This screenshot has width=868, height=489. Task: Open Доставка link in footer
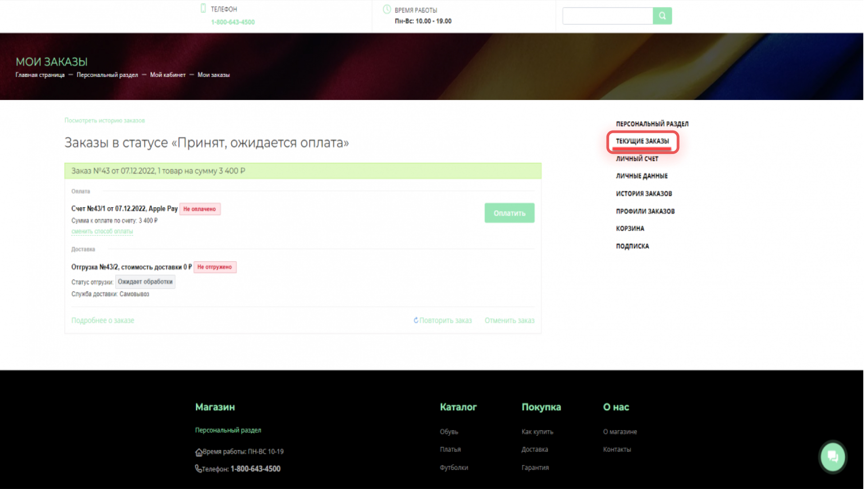[535, 449]
